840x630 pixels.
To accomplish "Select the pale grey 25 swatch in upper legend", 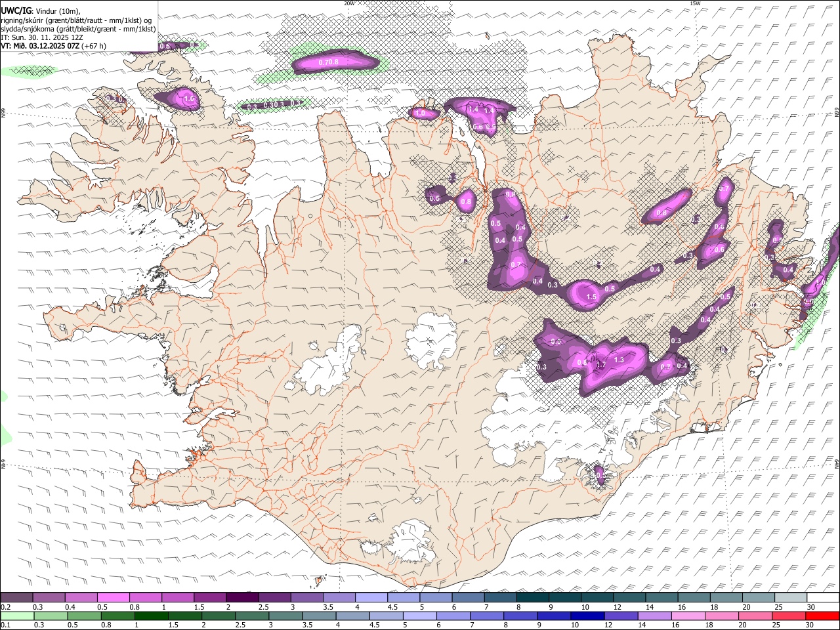I will pyautogui.click(x=790, y=597).
